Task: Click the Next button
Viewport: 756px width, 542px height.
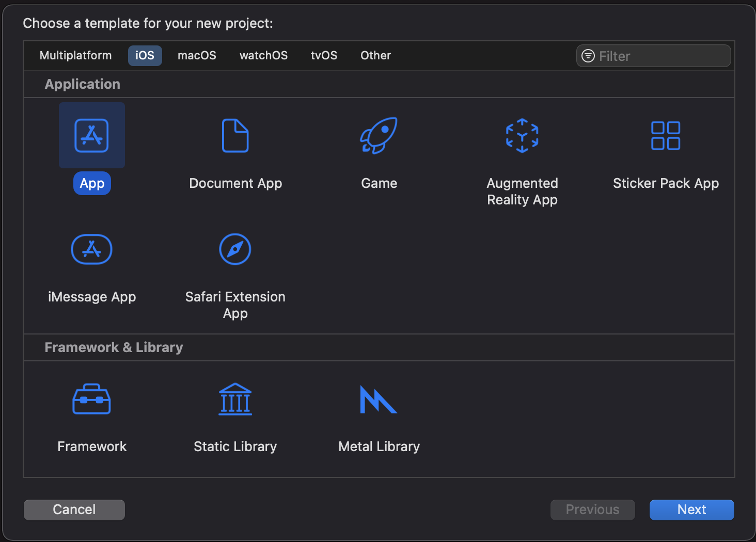Action: [x=692, y=509]
